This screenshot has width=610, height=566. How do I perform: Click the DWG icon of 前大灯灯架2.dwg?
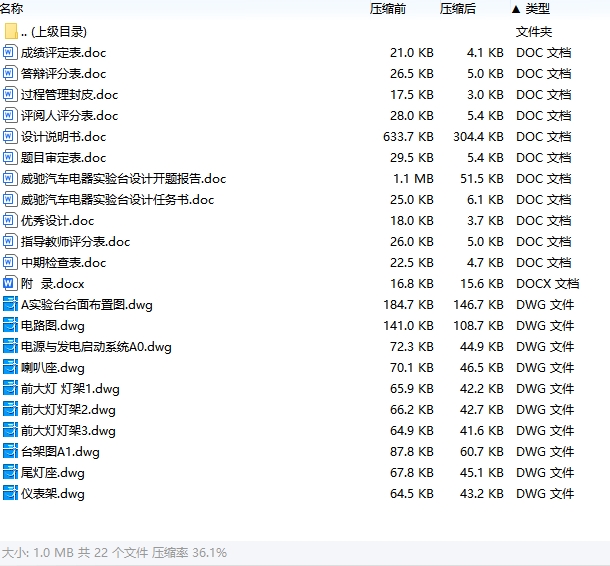(x=10, y=410)
